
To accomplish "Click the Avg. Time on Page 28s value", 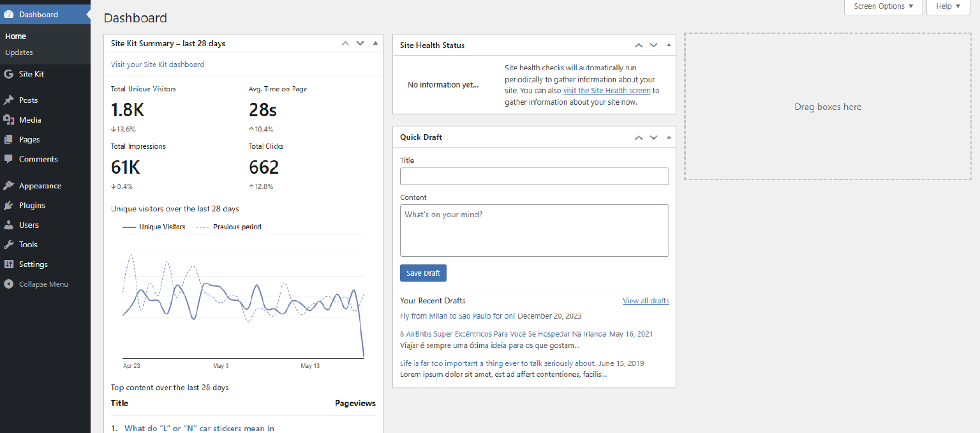I will click(x=263, y=110).
